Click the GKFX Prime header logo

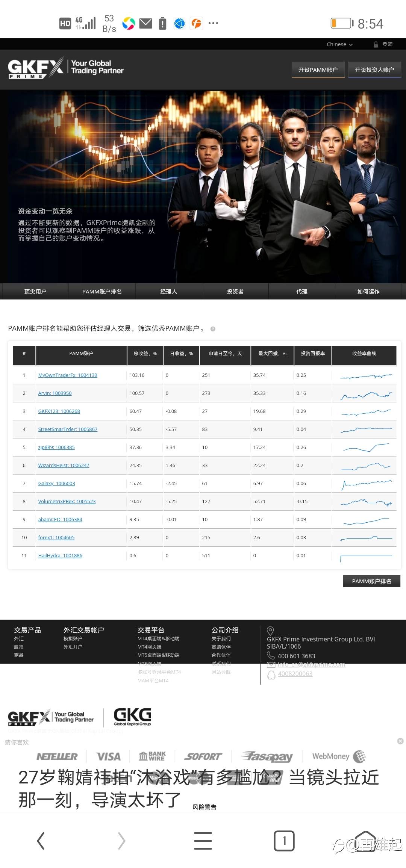pos(65,68)
